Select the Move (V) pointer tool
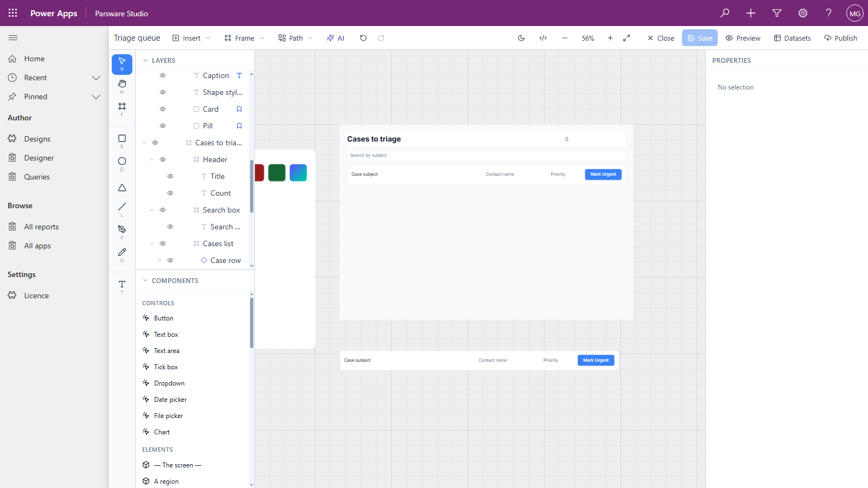868x488 pixels. click(122, 64)
